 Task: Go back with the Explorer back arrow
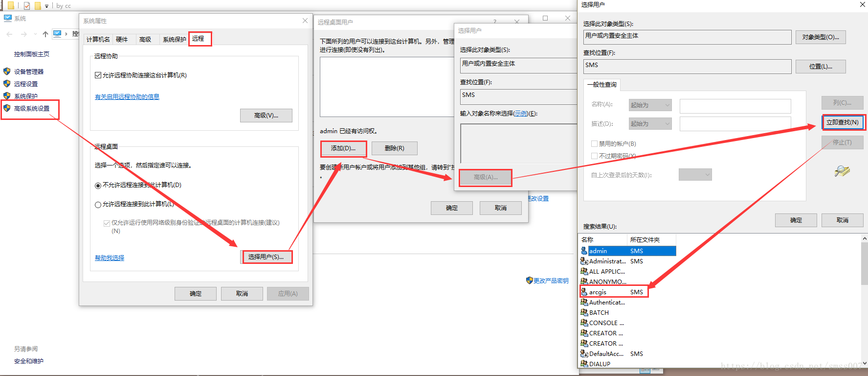9,34
